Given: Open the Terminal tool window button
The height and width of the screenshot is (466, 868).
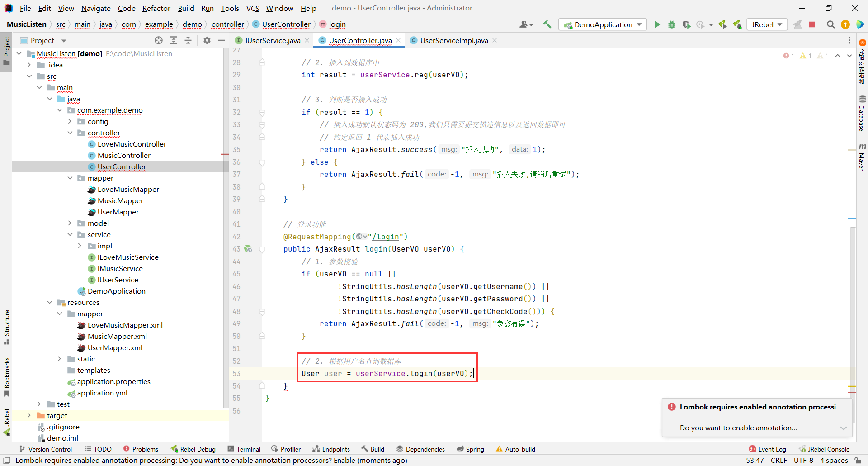Looking at the screenshot, I should point(244,449).
